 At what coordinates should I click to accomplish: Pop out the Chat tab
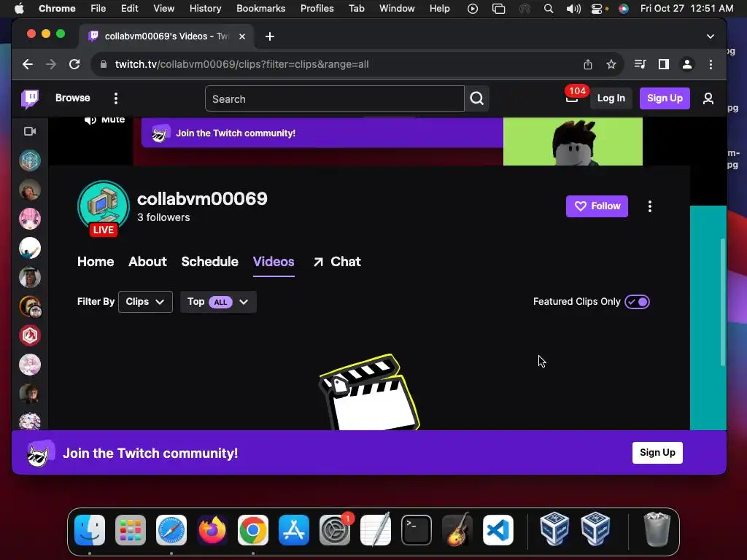(x=337, y=262)
